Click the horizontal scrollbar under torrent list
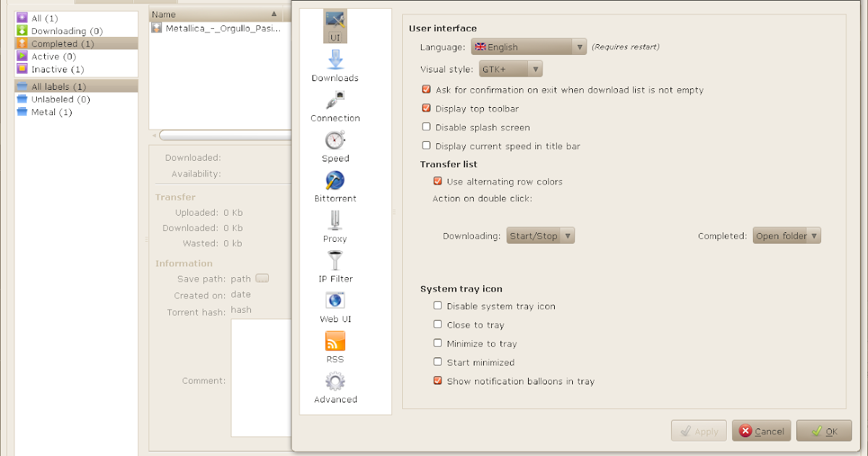This screenshot has width=868, height=456. pyautogui.click(x=224, y=135)
